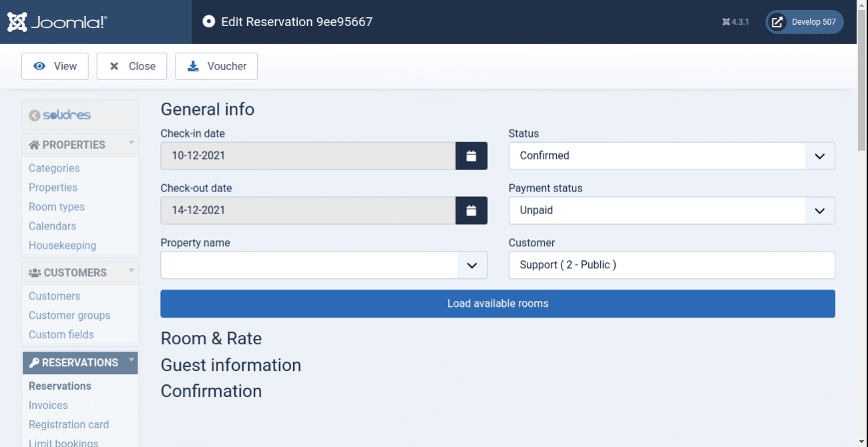This screenshot has height=447, width=868.
Task: Open the Status dropdown showing Confirmed
Action: (x=671, y=156)
